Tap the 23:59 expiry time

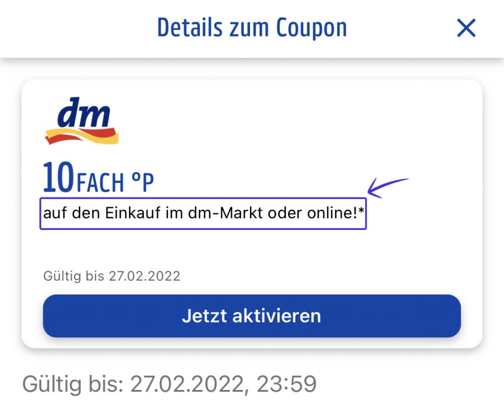click(286, 384)
